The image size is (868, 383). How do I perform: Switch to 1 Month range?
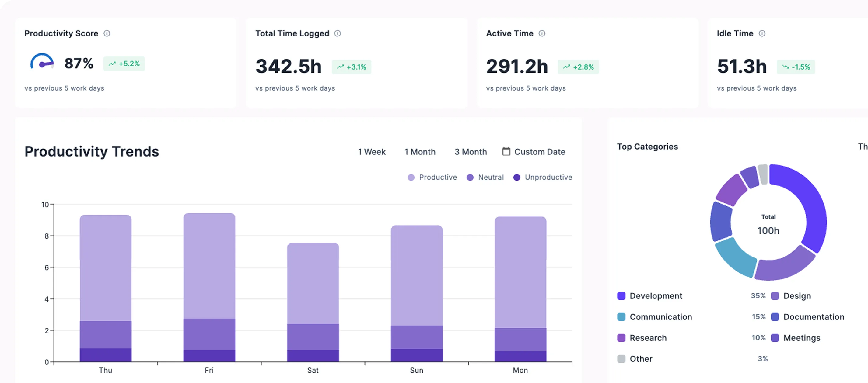420,152
